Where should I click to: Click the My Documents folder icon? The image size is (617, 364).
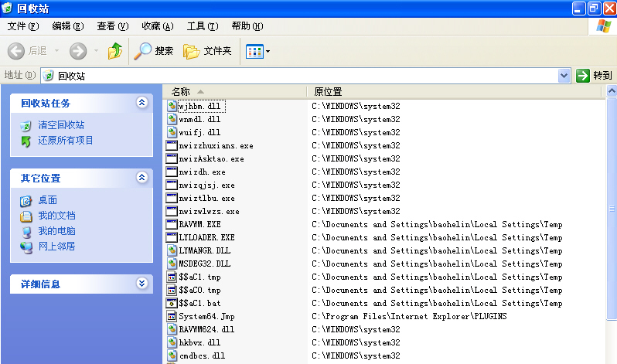[x=26, y=216]
